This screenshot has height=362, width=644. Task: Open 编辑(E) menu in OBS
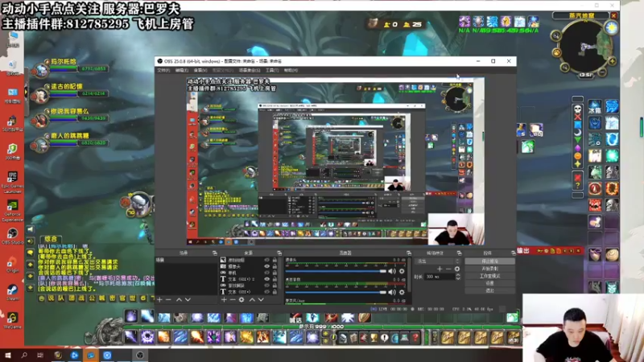pos(182,71)
